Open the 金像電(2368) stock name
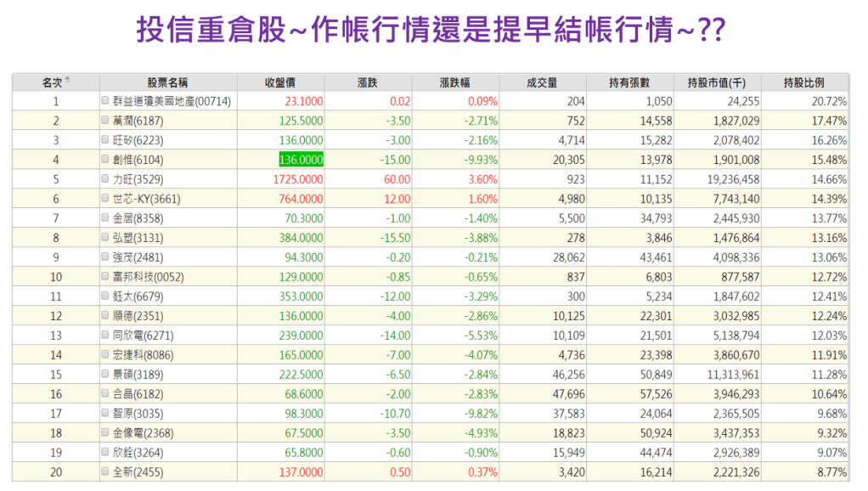This screenshot has height=491, width=868. pyautogui.click(x=140, y=433)
